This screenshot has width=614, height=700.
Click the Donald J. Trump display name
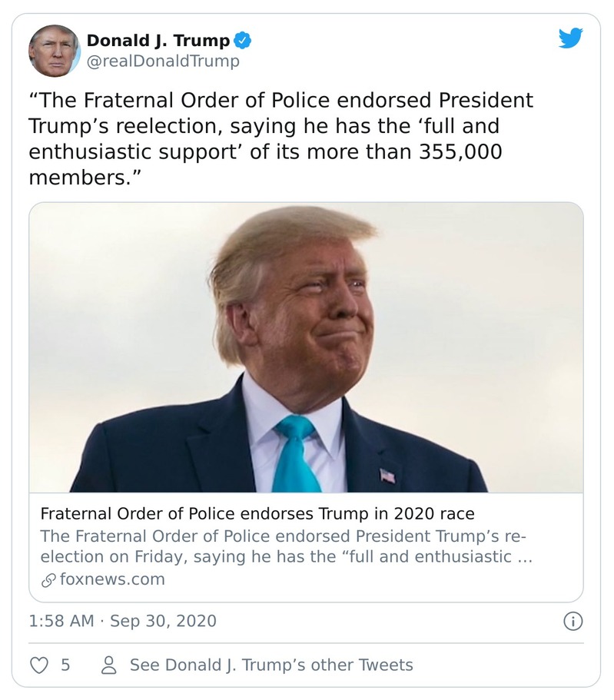[x=158, y=38]
